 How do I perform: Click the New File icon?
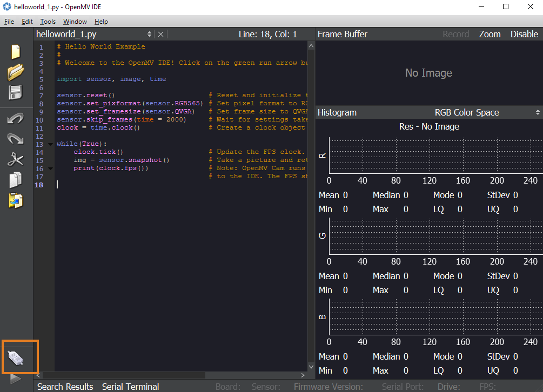[x=16, y=52]
